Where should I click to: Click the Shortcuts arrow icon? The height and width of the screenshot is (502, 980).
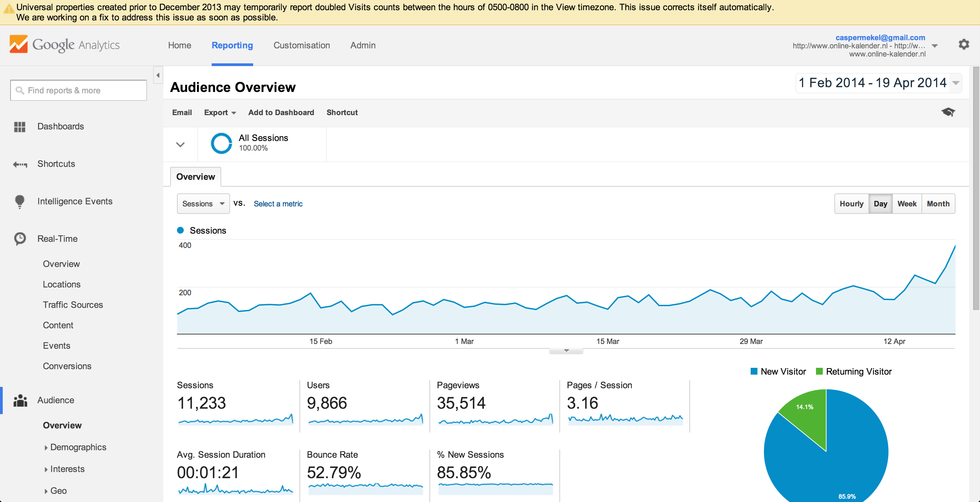coord(20,164)
